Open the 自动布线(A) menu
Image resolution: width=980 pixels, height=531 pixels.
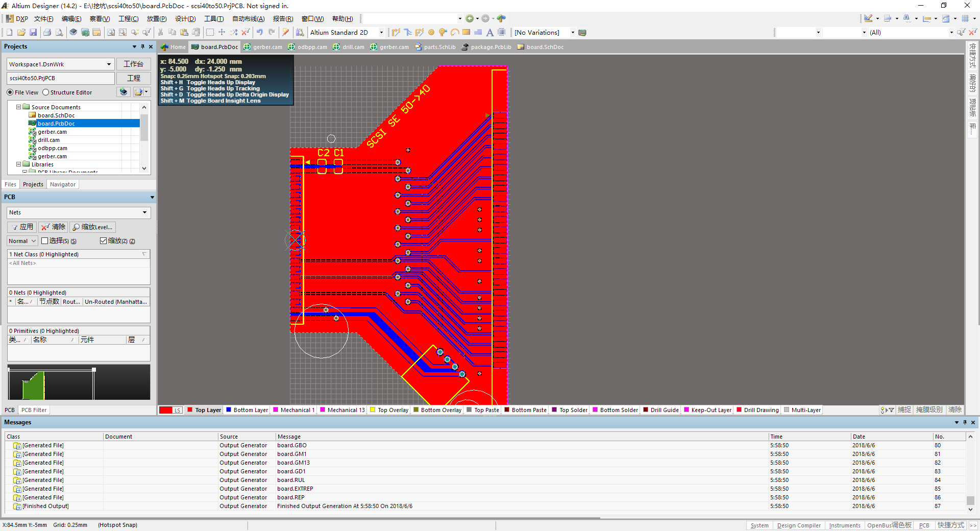(249, 19)
